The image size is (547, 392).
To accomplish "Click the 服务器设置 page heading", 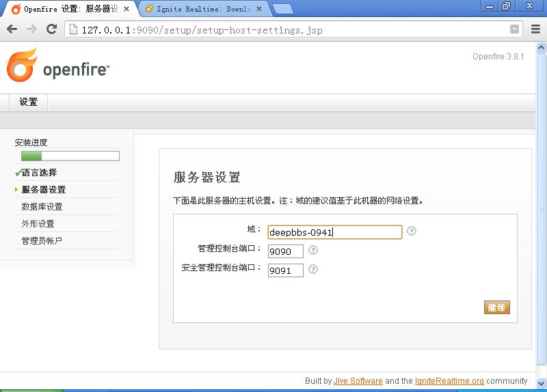I will [x=206, y=178].
